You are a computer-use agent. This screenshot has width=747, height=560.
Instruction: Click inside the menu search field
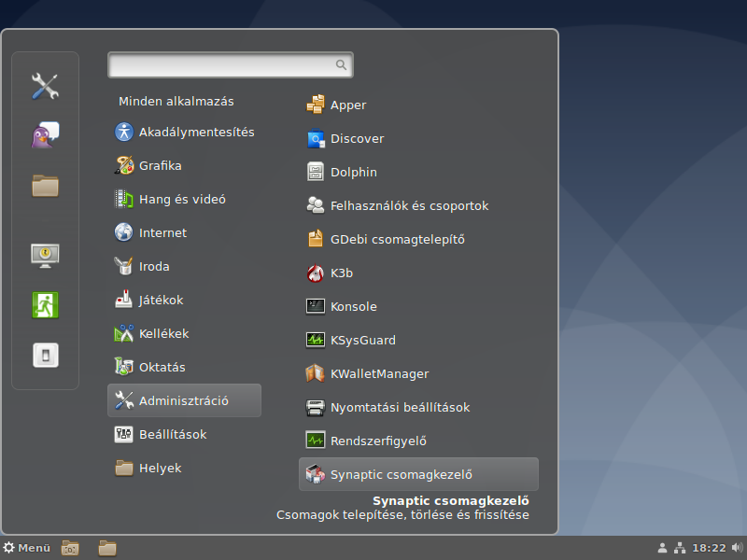pos(231,64)
